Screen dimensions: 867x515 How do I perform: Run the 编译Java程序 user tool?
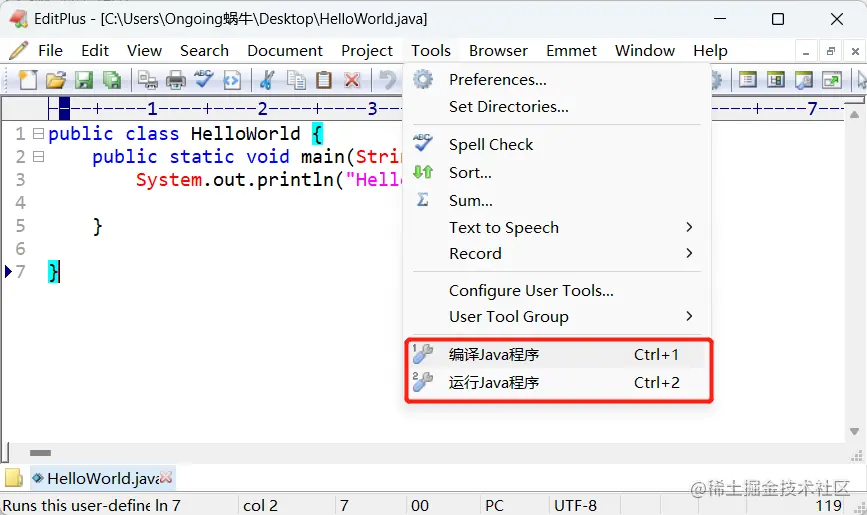point(557,355)
